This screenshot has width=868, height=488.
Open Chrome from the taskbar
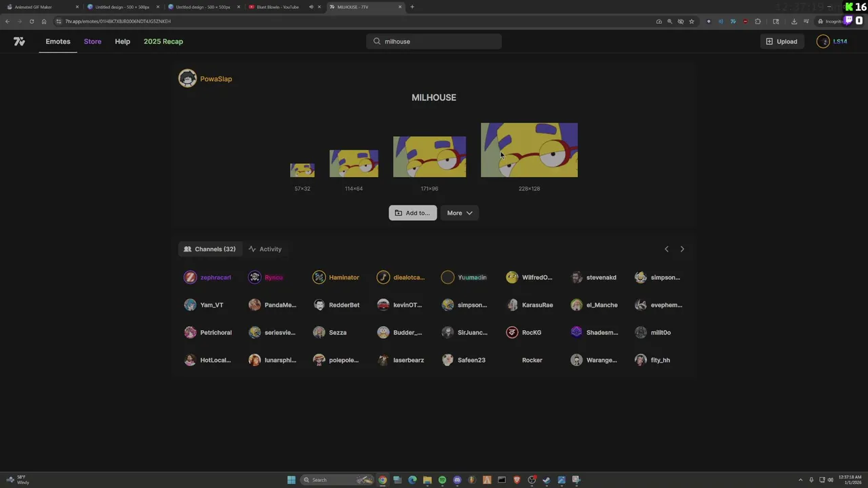click(382, 480)
